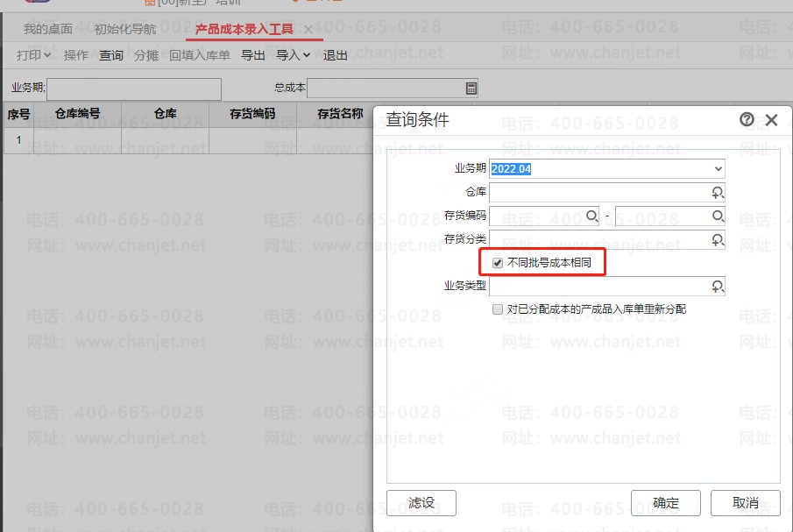Open the 操作 toolbar menu
Viewport: 793px width, 532px height.
76,54
